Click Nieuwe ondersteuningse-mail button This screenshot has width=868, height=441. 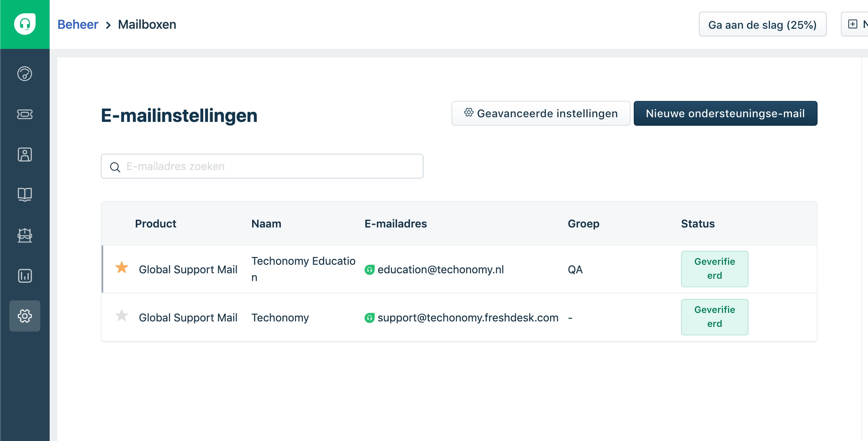pyautogui.click(x=725, y=113)
